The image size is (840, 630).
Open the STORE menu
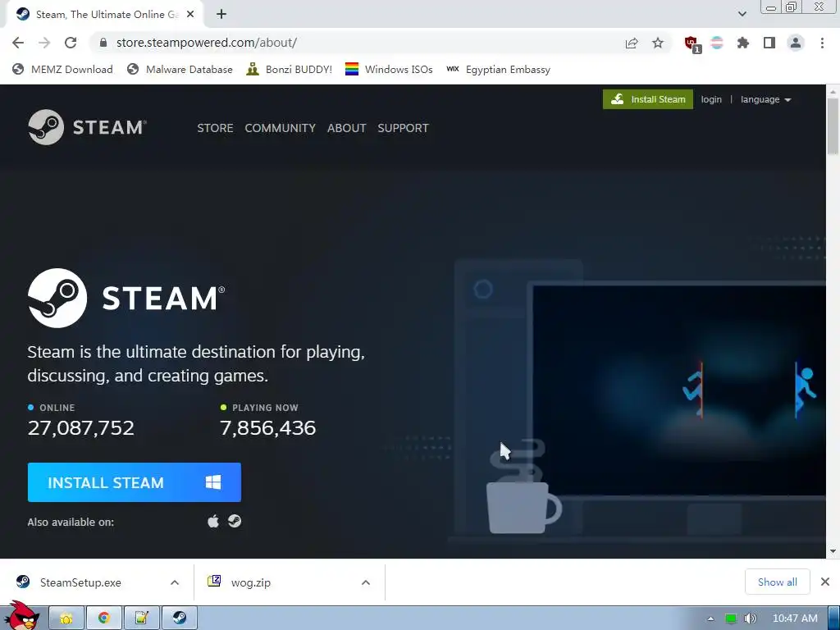tap(216, 128)
